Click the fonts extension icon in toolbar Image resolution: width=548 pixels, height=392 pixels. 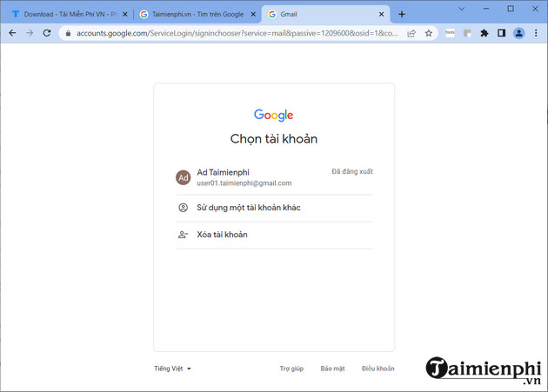(x=451, y=33)
